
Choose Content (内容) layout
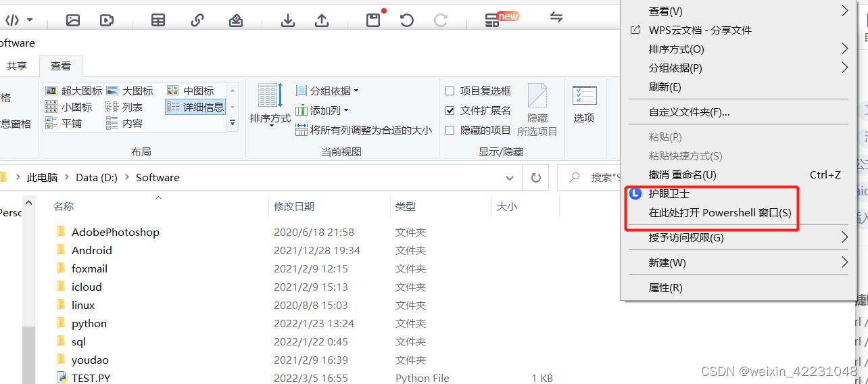click(124, 123)
